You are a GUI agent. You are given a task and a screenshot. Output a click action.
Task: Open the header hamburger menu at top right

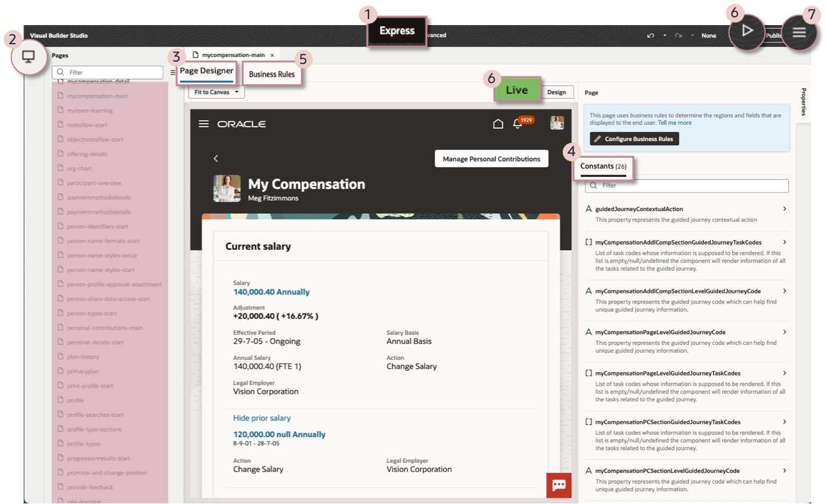click(x=800, y=33)
